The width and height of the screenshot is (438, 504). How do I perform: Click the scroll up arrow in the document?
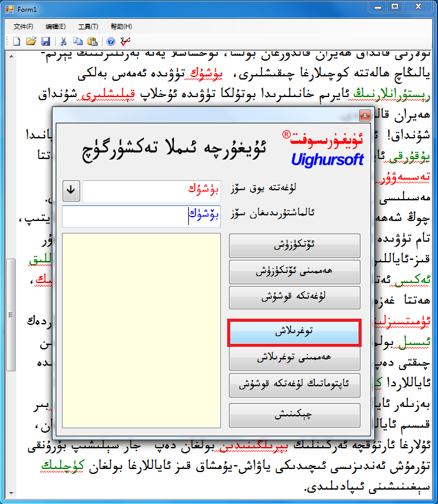click(11, 56)
